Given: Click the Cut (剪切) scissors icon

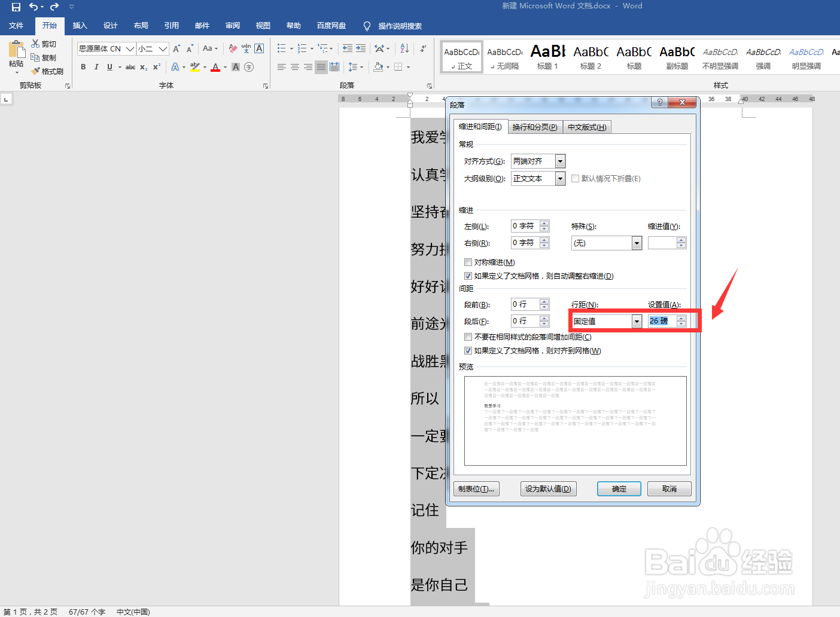Looking at the screenshot, I should [36, 44].
